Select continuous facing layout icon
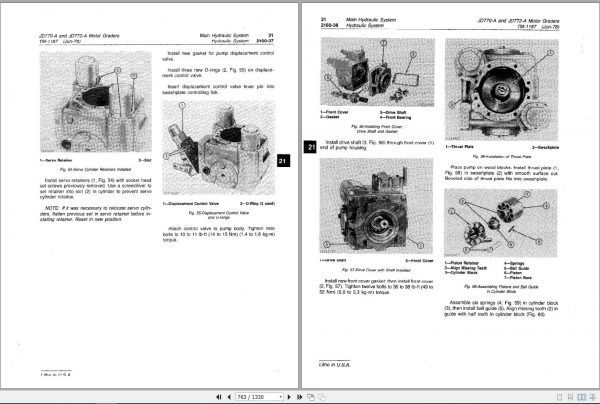Viewport: 600px width, 404px height. tap(593, 397)
